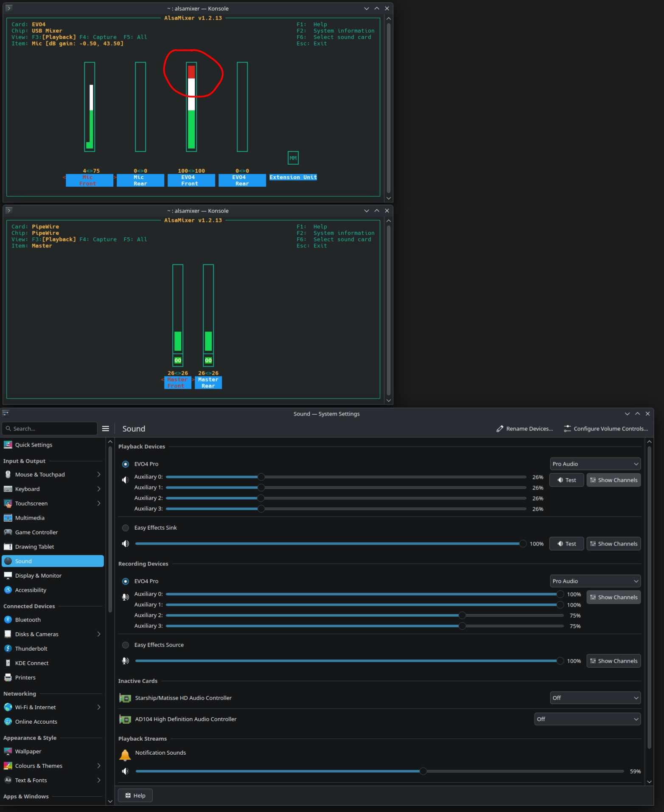Image resolution: width=664 pixels, height=812 pixels.
Task: Mute the Notification Sounds stream speaker icon
Action: tap(125, 771)
